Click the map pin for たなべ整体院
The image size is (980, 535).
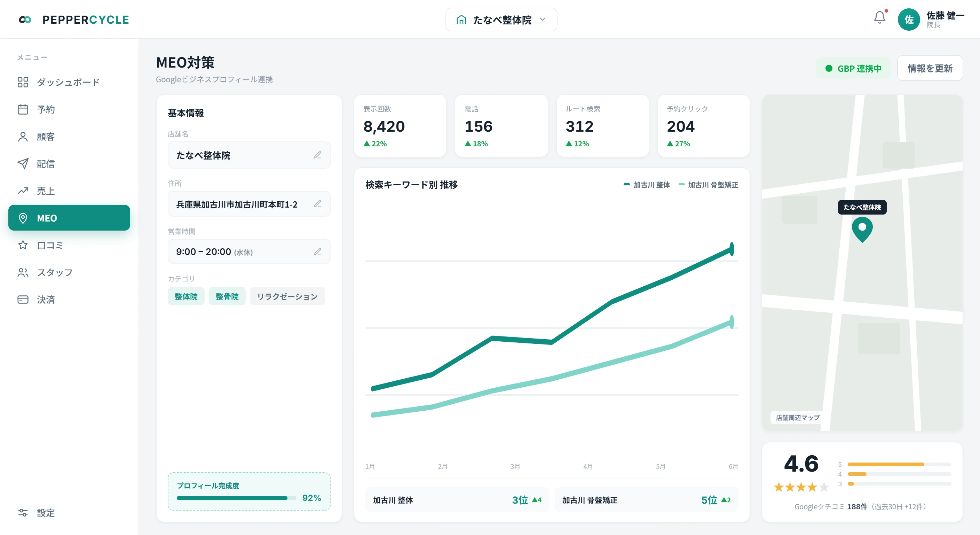tap(862, 229)
